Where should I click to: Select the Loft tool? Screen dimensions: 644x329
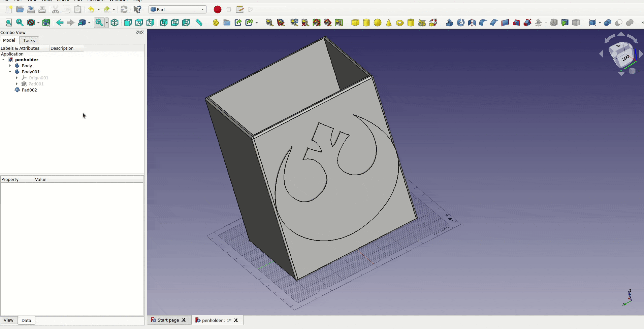(516, 23)
